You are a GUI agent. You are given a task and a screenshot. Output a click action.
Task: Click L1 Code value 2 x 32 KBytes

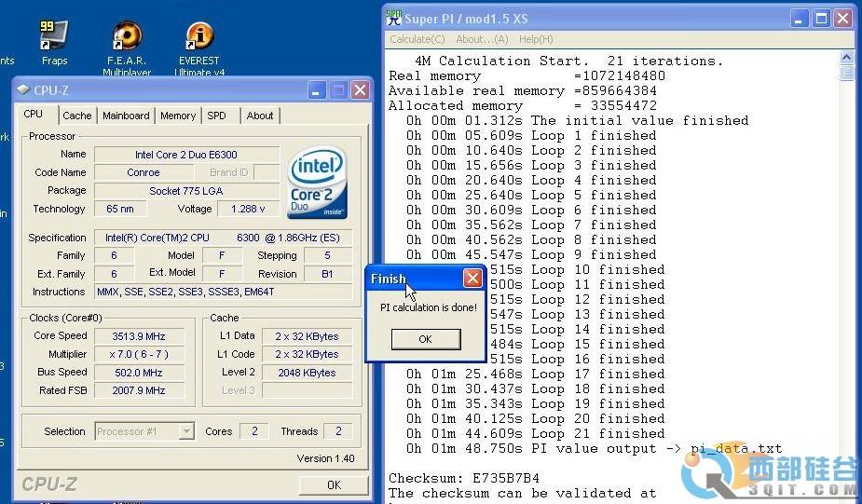click(307, 355)
